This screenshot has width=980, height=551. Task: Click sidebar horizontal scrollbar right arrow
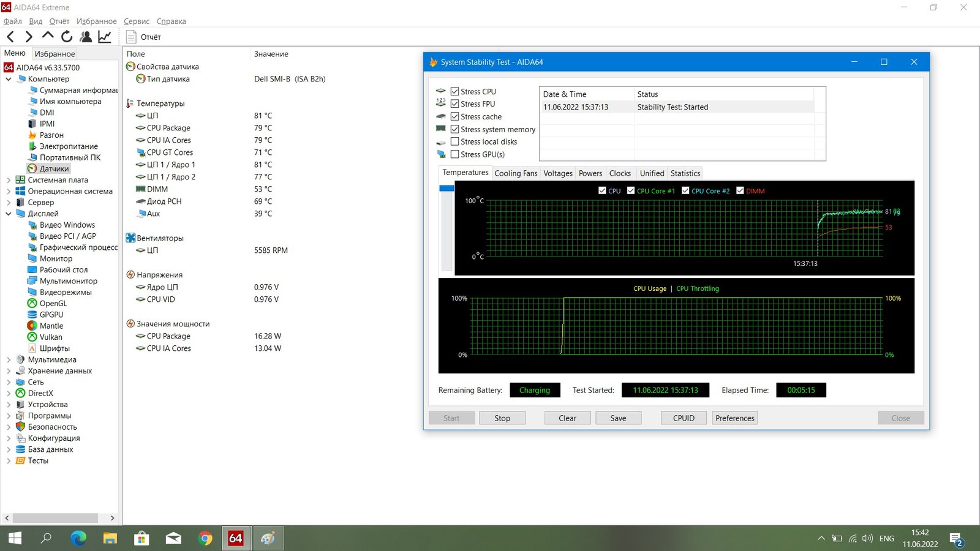112,518
